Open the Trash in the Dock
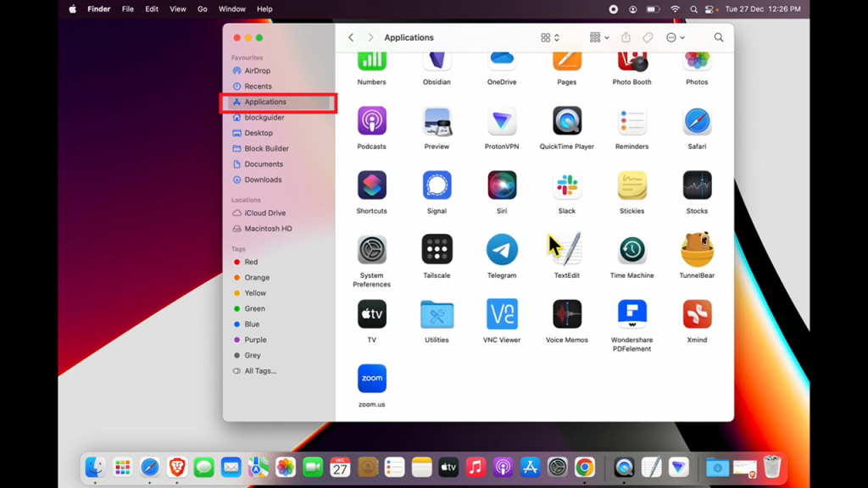The height and width of the screenshot is (488, 868). [x=771, y=468]
